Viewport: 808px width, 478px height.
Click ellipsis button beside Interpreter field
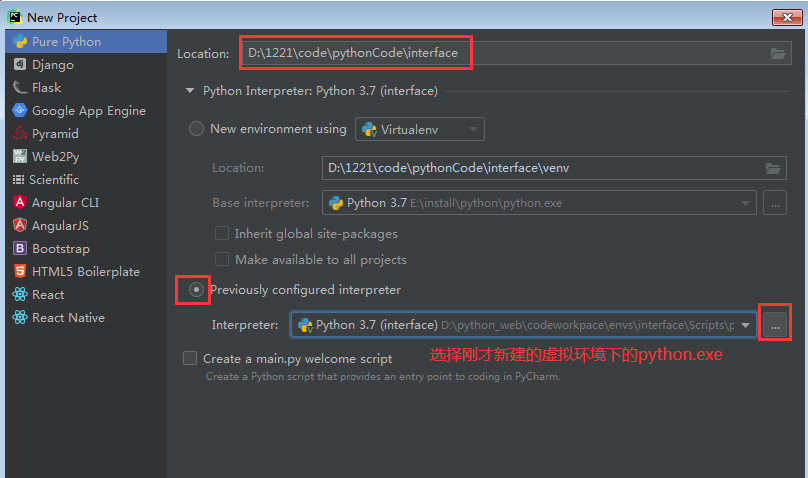(x=775, y=325)
